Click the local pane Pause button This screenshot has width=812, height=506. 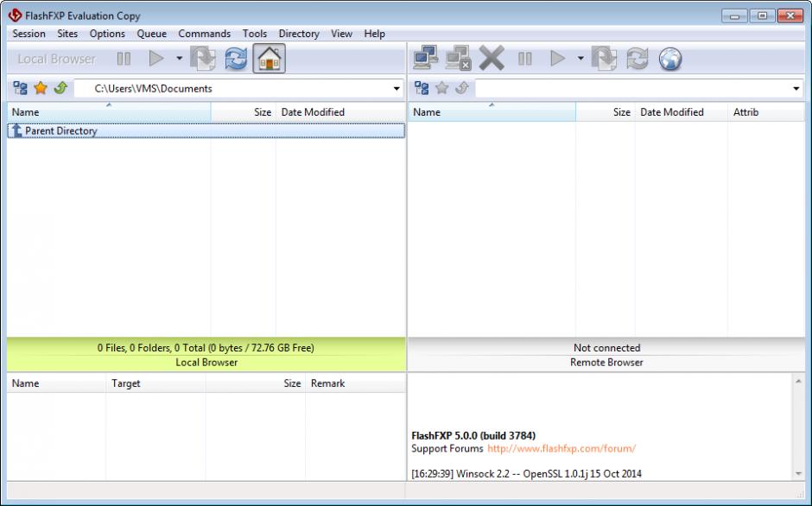pos(124,59)
